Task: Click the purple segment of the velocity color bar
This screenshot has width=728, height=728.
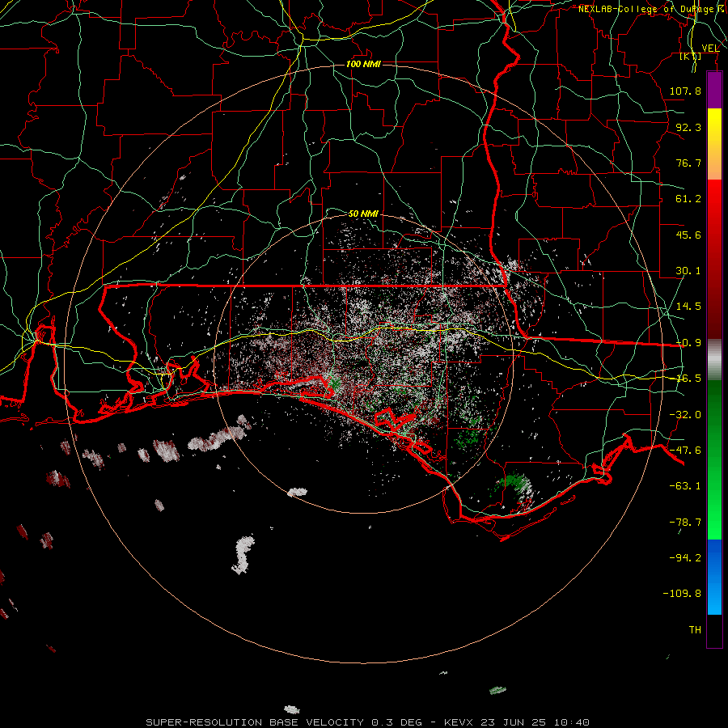Action: [x=714, y=91]
